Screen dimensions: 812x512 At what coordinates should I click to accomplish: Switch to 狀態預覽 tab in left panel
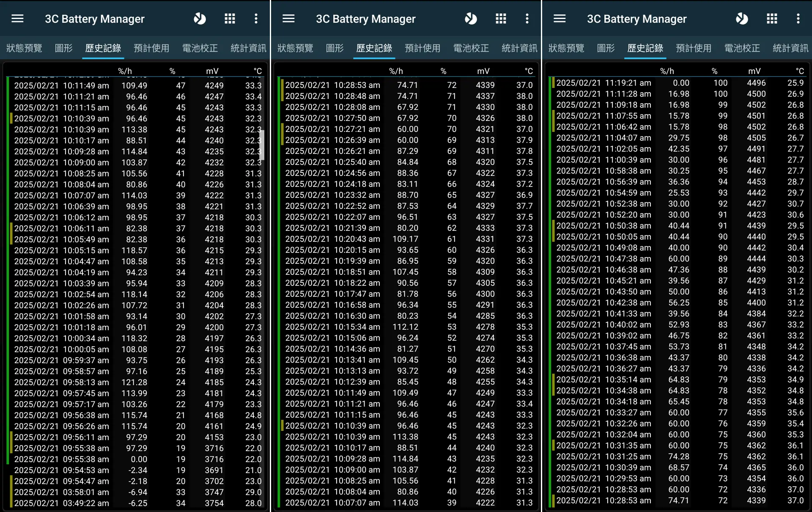coord(24,48)
